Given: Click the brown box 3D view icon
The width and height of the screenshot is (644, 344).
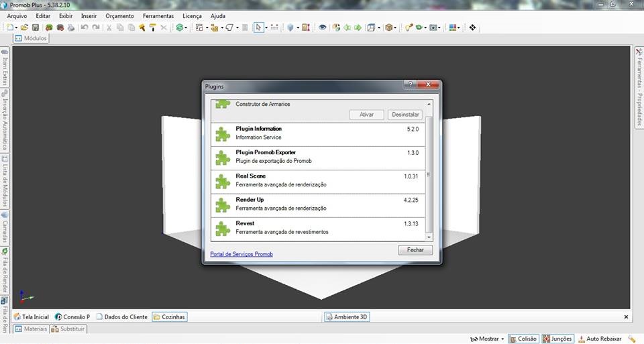Looking at the screenshot, I should [388, 27].
